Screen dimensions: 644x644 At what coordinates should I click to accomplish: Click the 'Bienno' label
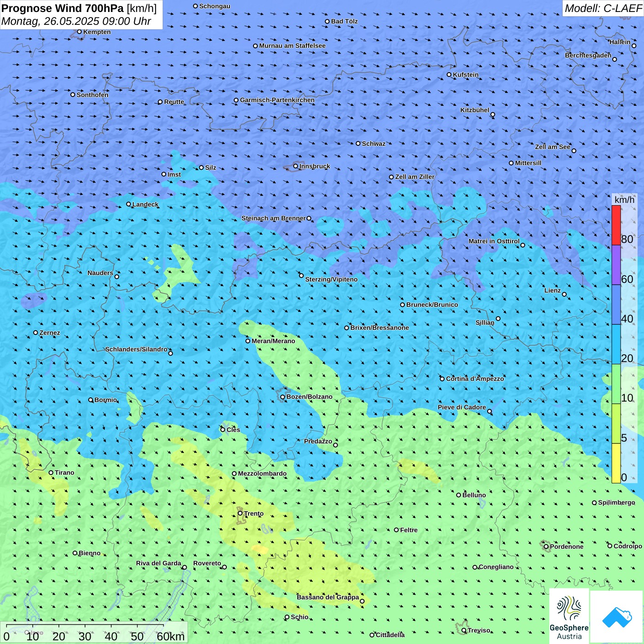click(89, 553)
